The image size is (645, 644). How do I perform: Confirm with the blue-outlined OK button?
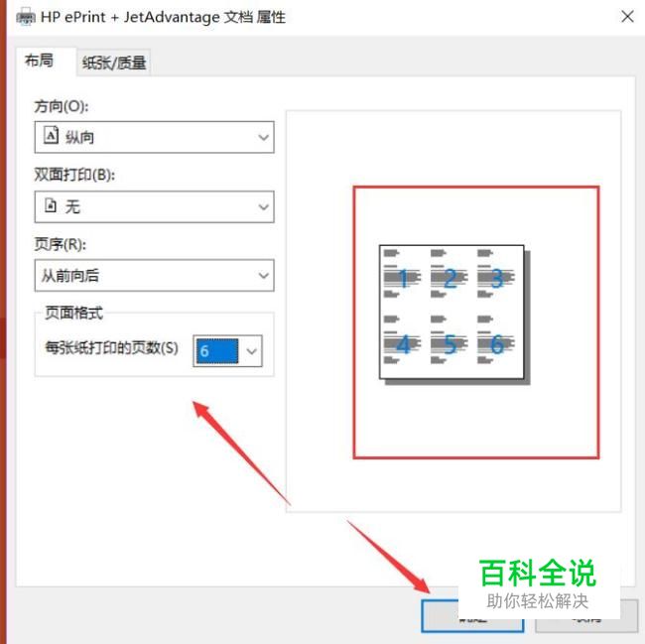(471, 615)
